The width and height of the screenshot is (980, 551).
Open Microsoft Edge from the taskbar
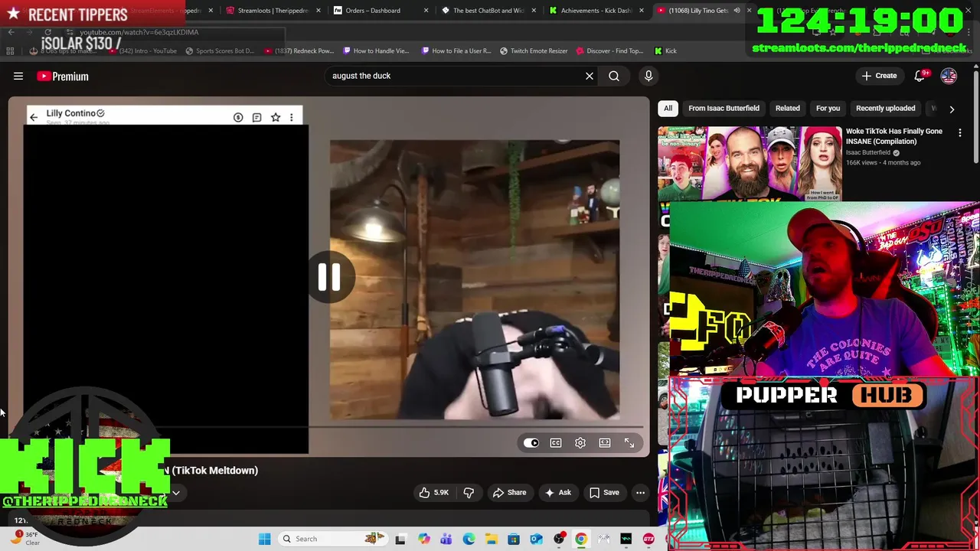tap(469, 539)
